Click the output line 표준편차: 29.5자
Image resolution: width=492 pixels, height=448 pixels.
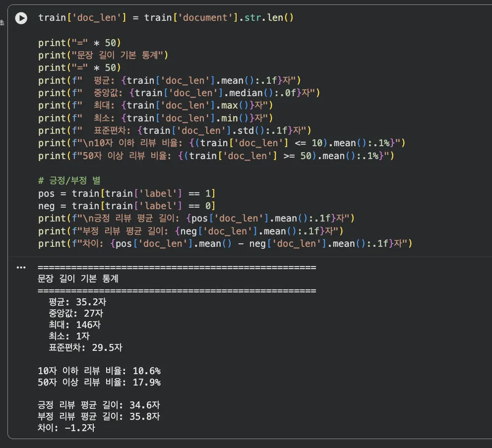click(85, 347)
